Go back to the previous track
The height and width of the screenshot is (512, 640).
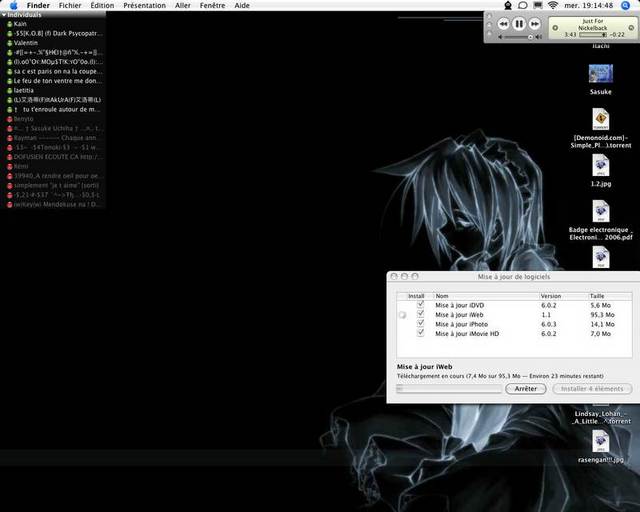point(503,23)
